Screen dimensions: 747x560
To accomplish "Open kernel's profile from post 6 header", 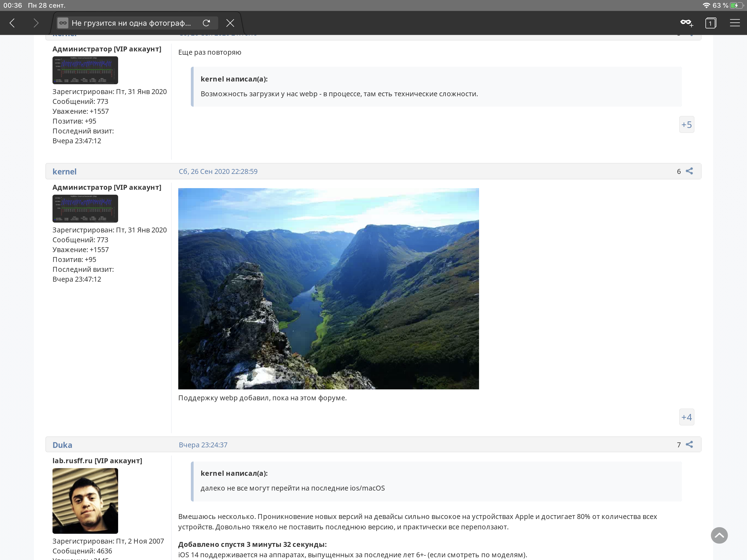I will coord(65,171).
